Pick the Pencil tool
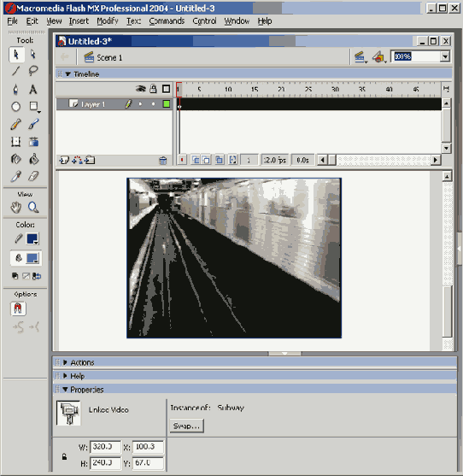The image size is (463, 476). (15, 124)
